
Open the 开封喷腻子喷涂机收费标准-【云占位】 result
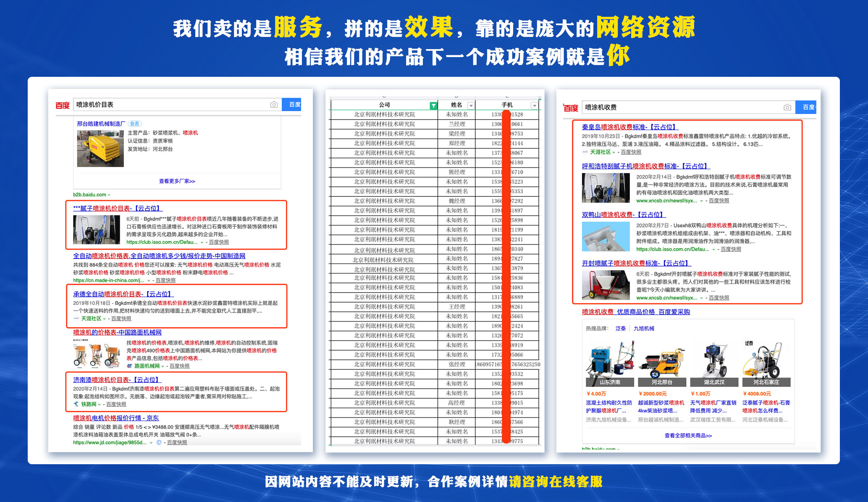(x=637, y=263)
